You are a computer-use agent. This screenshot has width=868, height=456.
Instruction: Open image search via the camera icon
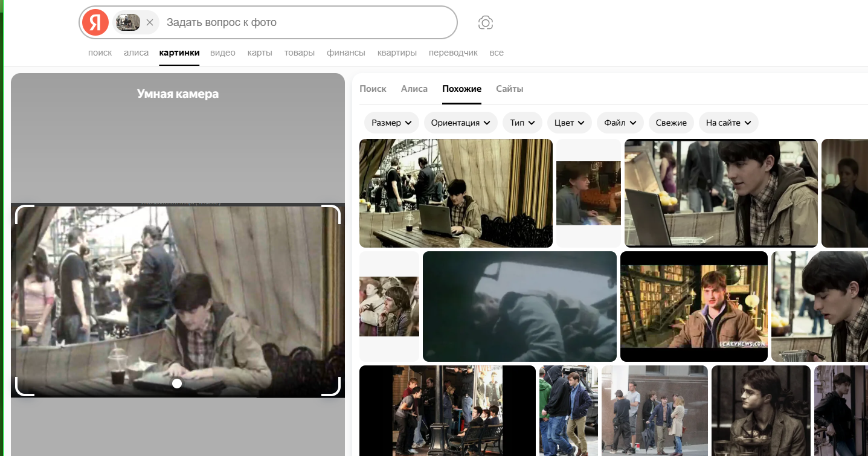486,23
